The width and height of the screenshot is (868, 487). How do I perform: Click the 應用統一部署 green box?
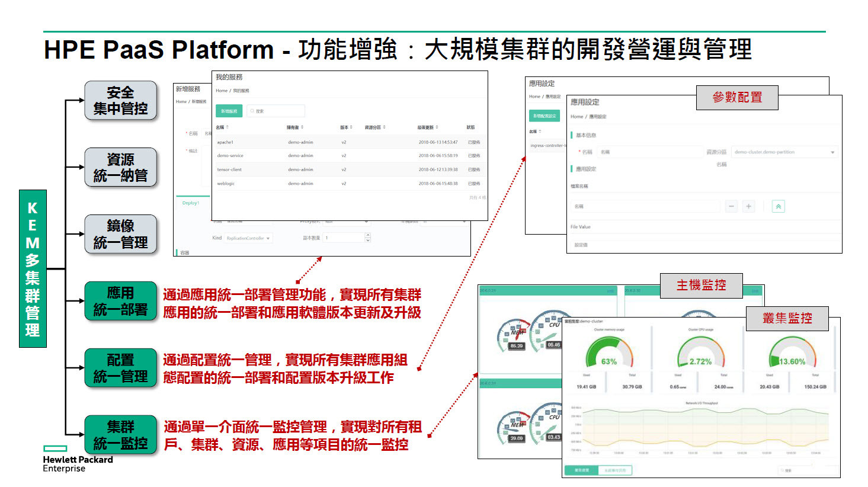click(120, 301)
